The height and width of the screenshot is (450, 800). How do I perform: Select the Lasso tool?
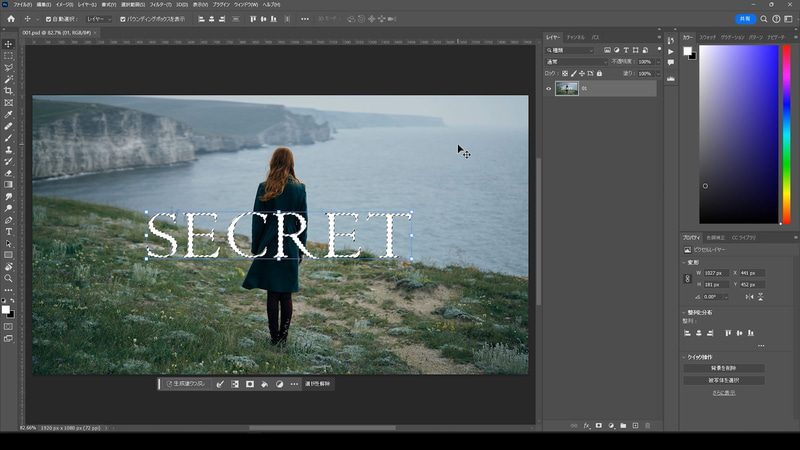click(8, 67)
